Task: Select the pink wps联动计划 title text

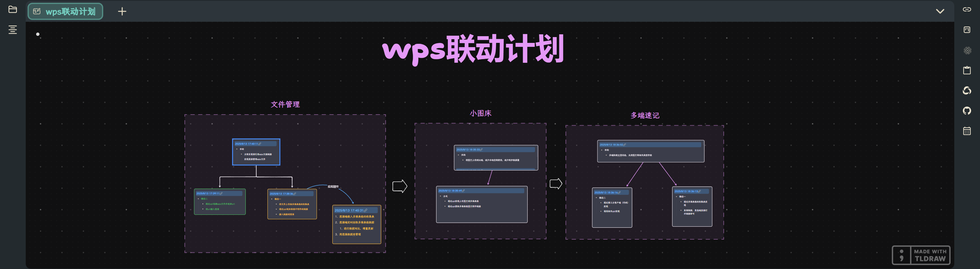Action: tap(473, 49)
